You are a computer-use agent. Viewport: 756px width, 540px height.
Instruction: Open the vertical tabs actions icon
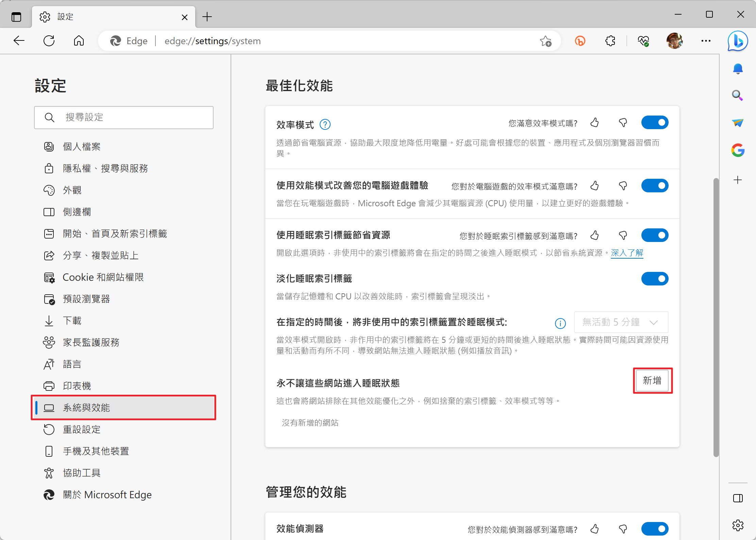[16, 17]
